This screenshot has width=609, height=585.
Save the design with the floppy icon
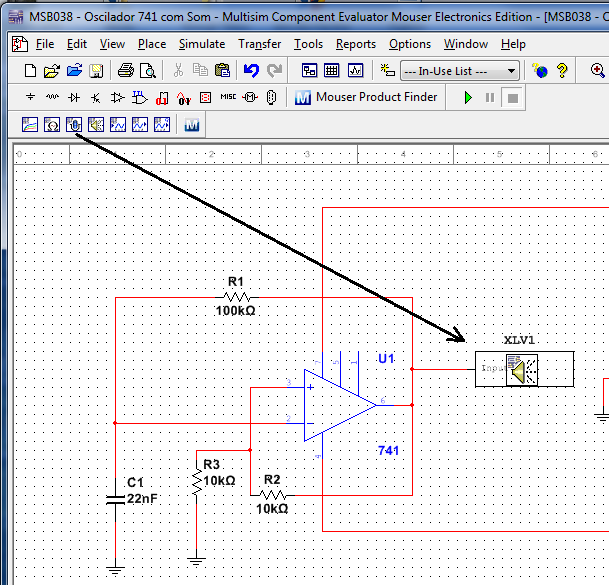coord(96,71)
